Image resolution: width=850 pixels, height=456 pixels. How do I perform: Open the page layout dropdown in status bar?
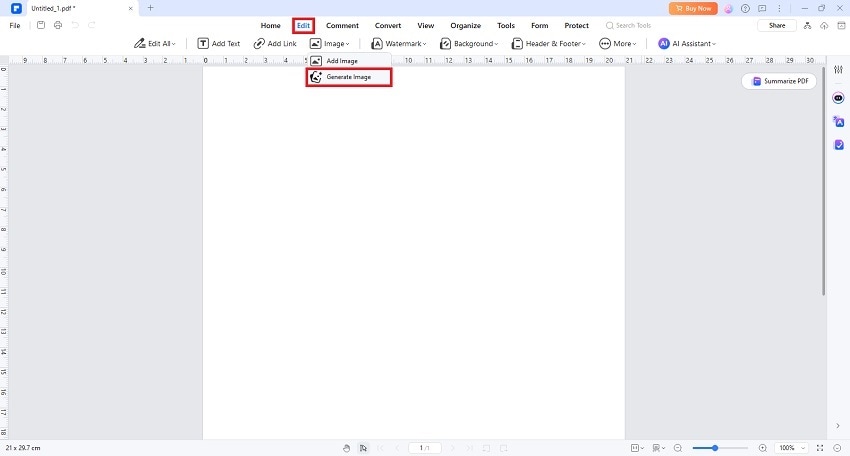tap(637, 448)
